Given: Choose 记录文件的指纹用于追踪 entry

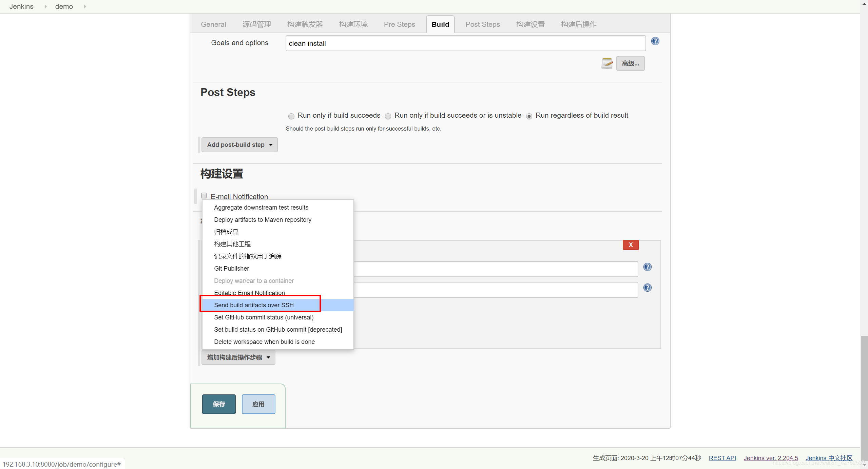Looking at the screenshot, I should tap(278, 256).
